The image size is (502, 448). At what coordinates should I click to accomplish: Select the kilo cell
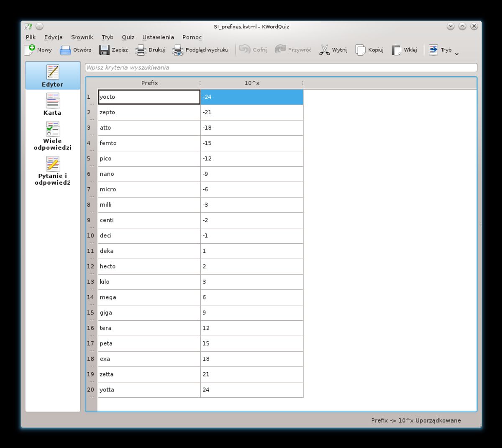tap(149, 282)
